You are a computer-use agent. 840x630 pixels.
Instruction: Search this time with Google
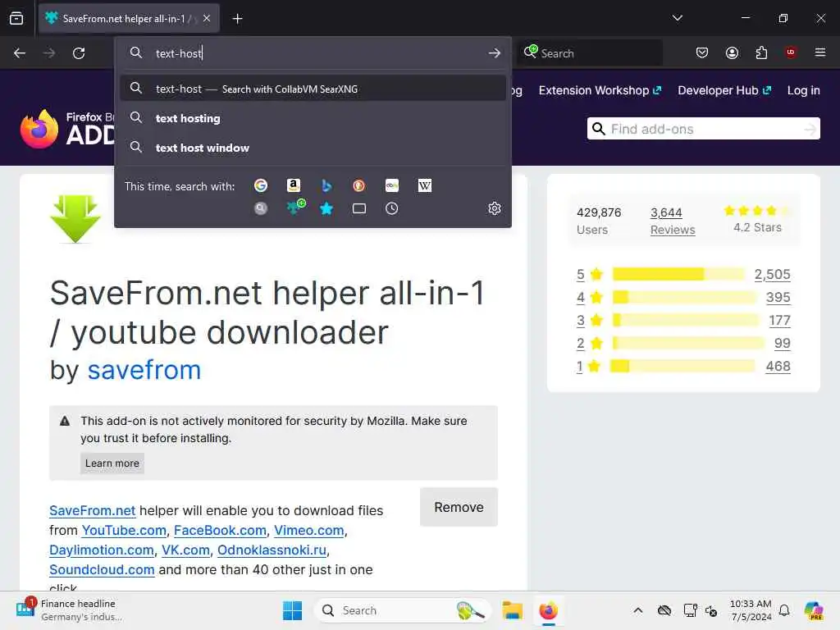point(261,185)
